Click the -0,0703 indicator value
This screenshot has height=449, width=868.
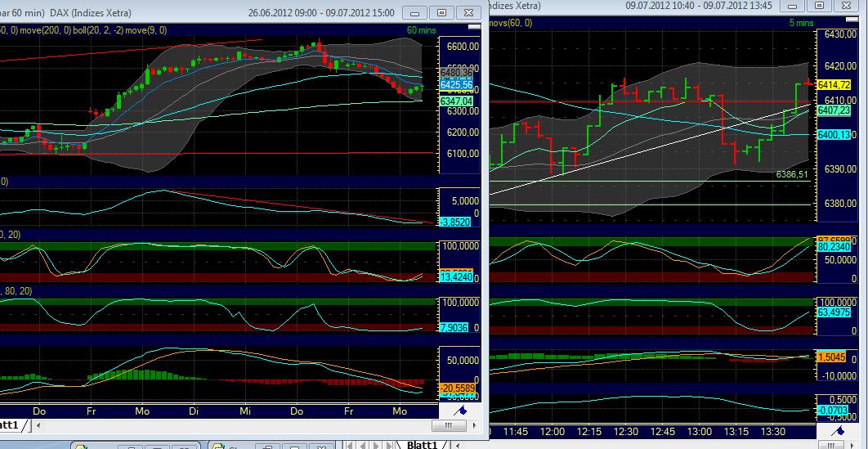(x=833, y=410)
